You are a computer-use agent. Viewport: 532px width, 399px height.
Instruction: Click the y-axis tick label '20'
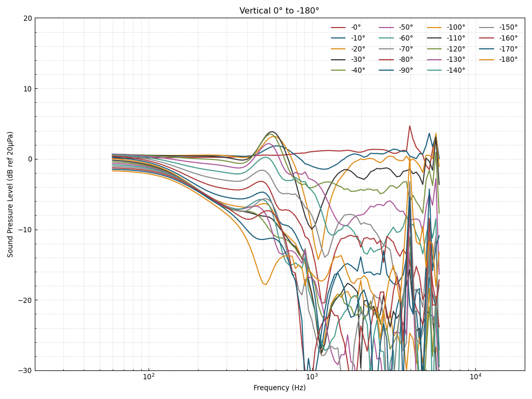pyautogui.click(x=28, y=18)
